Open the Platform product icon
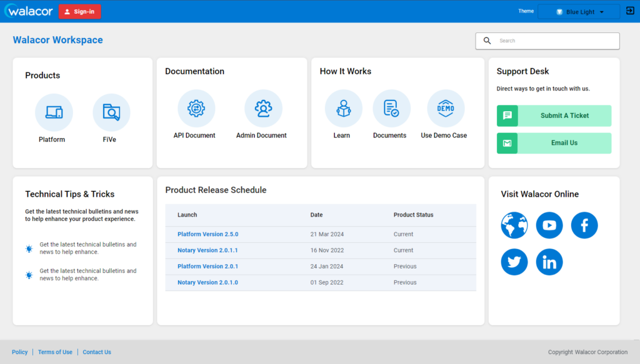This screenshot has height=364, width=640. 54,113
